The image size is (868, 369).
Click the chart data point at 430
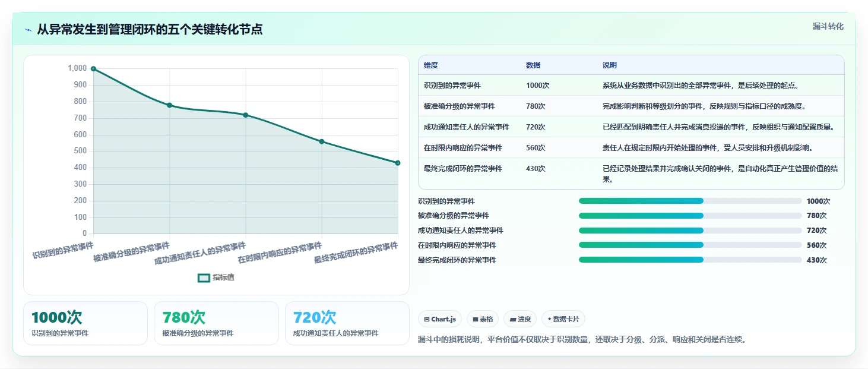coord(398,163)
